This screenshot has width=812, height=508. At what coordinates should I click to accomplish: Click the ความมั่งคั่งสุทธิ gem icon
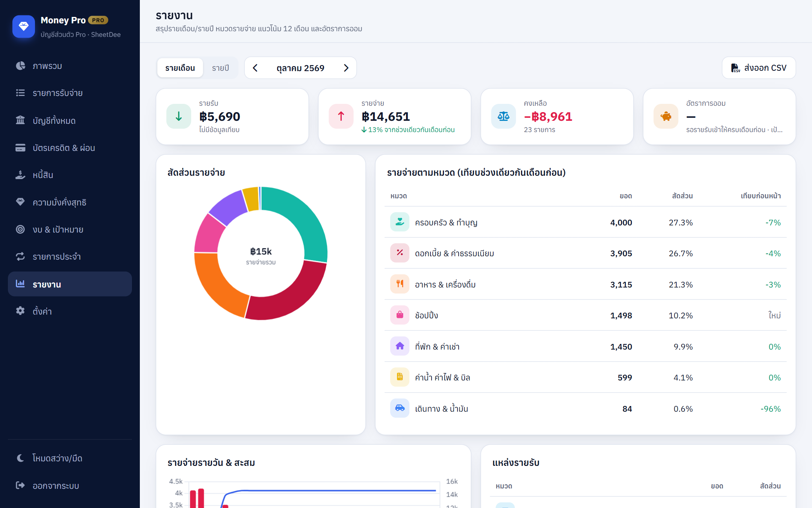pyautogui.click(x=20, y=202)
